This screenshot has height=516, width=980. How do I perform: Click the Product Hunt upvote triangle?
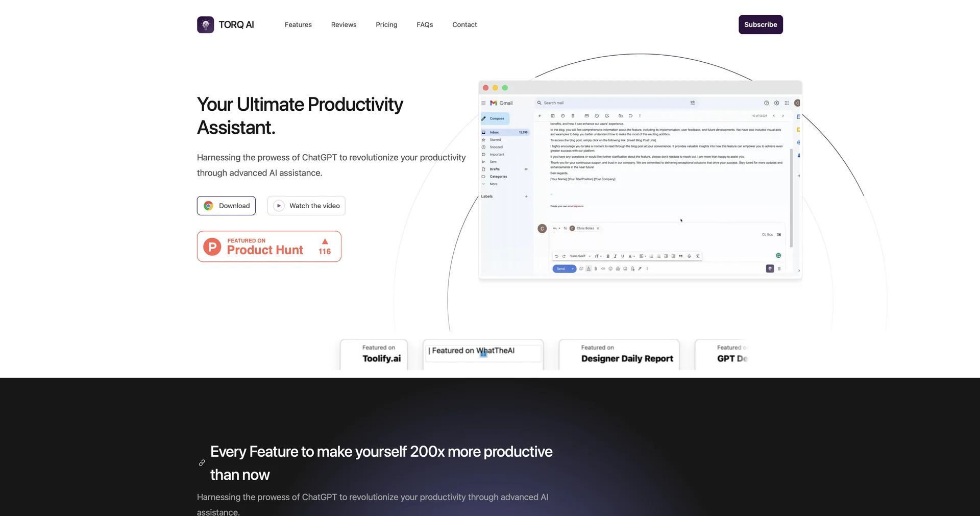coord(325,241)
